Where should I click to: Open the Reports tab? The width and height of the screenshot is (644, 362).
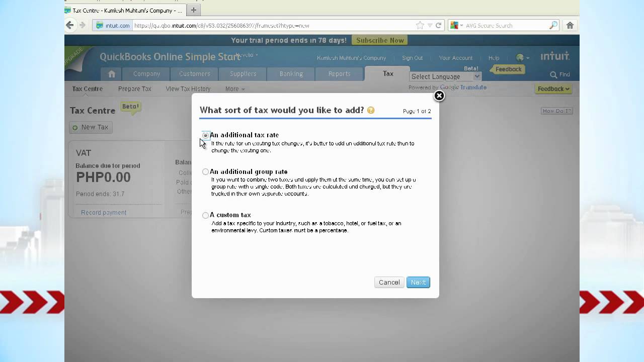click(x=340, y=74)
